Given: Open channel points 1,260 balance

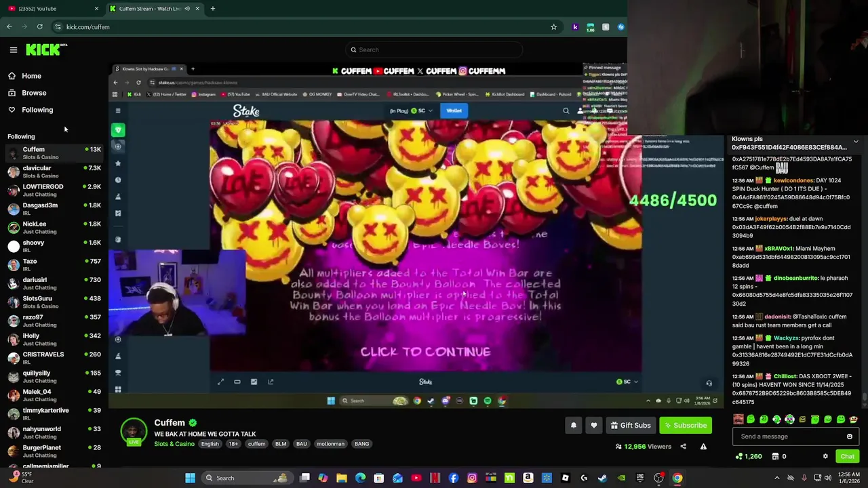Looking at the screenshot, I should pos(749,456).
